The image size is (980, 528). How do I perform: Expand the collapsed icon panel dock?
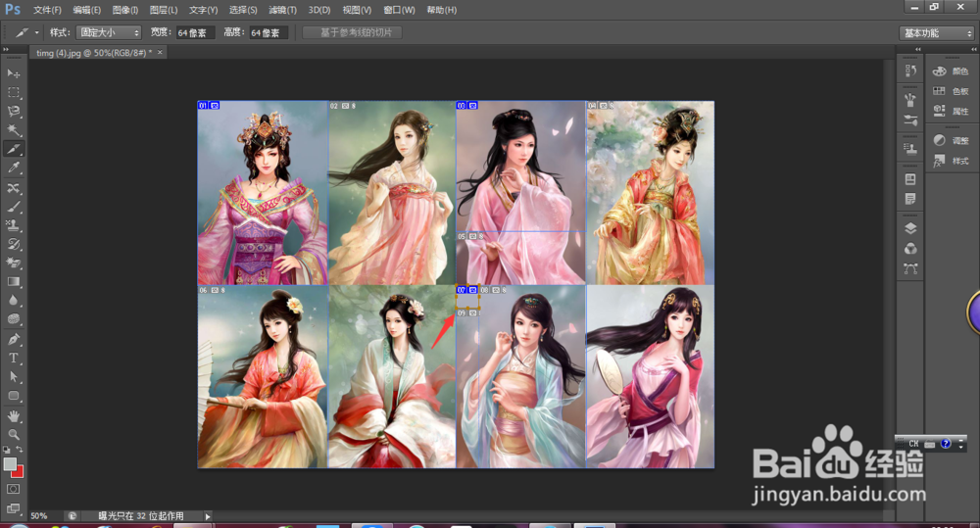click(x=918, y=49)
